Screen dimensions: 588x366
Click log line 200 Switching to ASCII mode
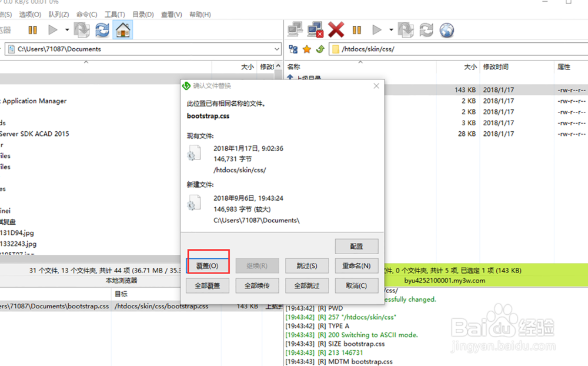point(352,335)
